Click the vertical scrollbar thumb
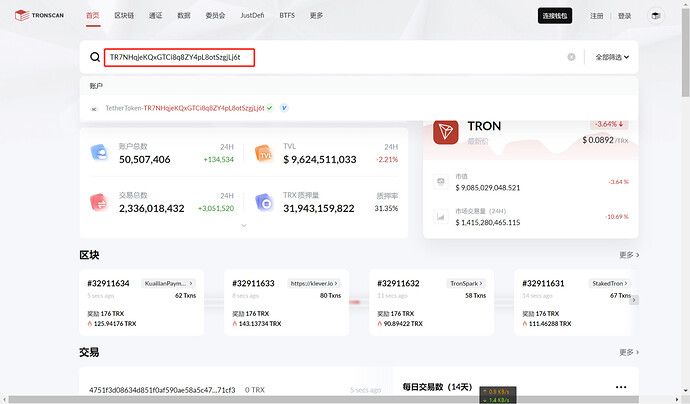Image resolution: width=690 pixels, height=404 pixels. [x=685, y=52]
